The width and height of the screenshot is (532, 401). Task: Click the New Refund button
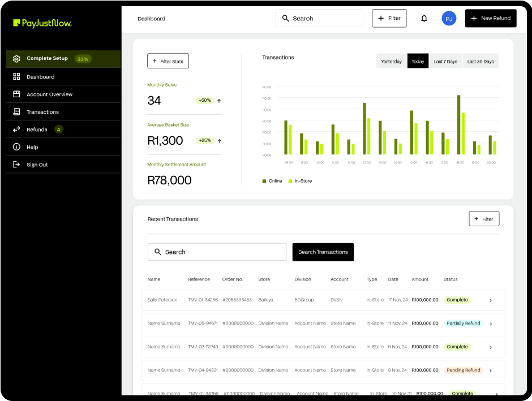(491, 18)
